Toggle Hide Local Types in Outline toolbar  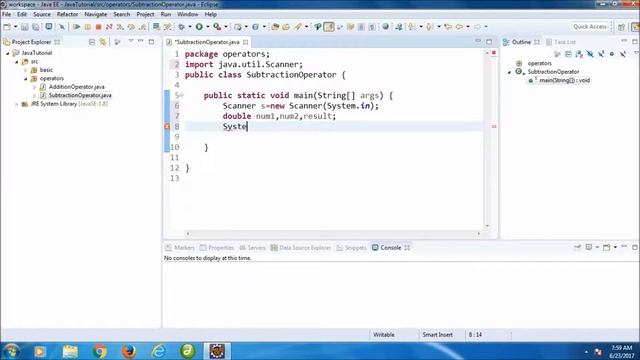[622, 54]
